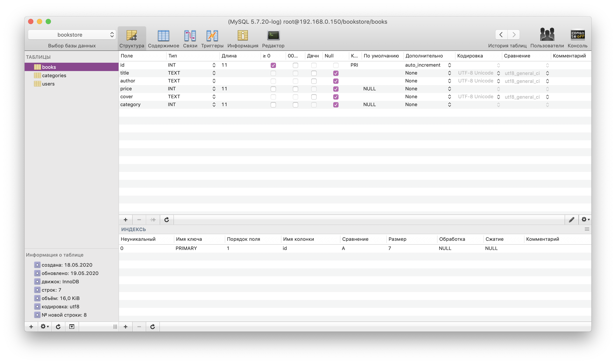This screenshot has height=364, width=616.
Task: Open the Редактор query editor
Action: pos(273,36)
